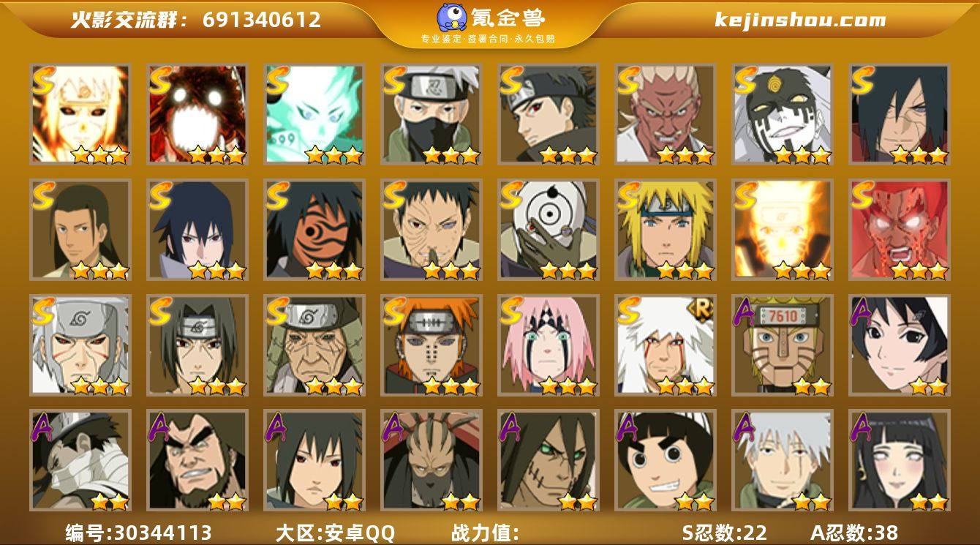The height and width of the screenshot is (545, 980).
Task: Select the pink-haired Sakura S-rank portrait
Action: (x=548, y=345)
